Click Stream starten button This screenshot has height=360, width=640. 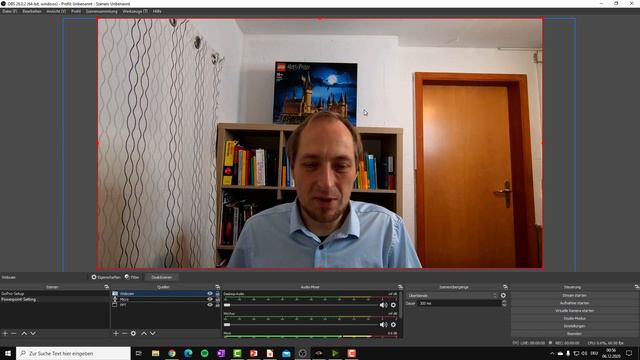(x=574, y=295)
